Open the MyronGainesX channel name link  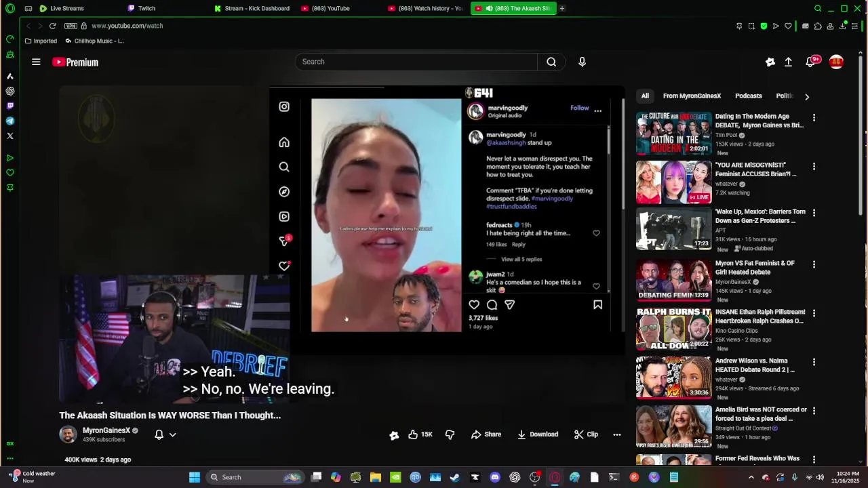click(x=106, y=430)
